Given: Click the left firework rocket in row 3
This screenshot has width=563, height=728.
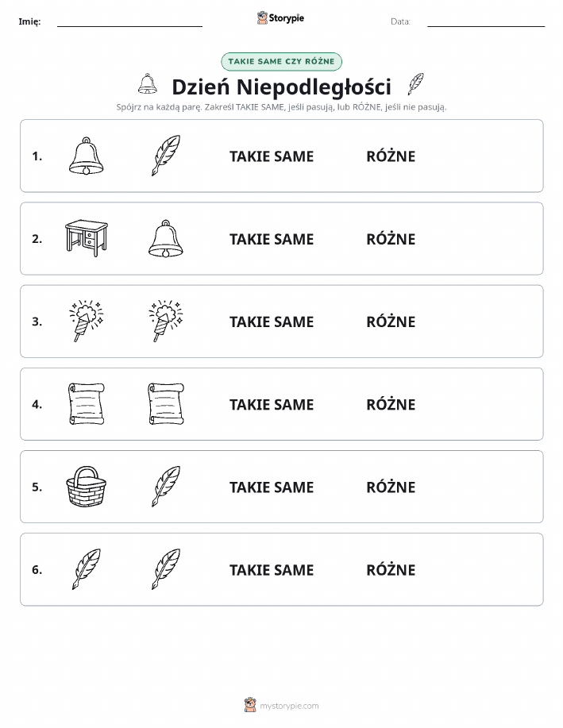Looking at the screenshot, I should pos(87,321).
